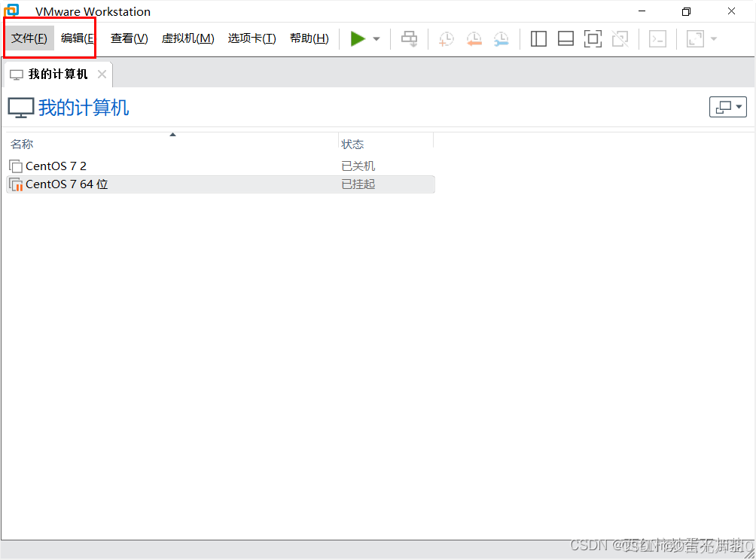Click the VMware Workstation title bar logo

[x=11, y=10]
